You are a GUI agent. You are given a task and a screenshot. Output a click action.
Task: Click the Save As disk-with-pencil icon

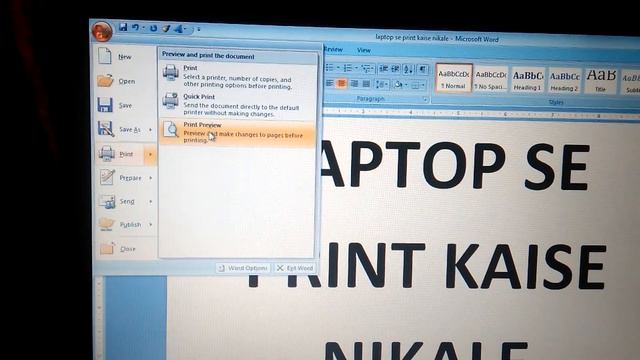pyautogui.click(x=105, y=129)
